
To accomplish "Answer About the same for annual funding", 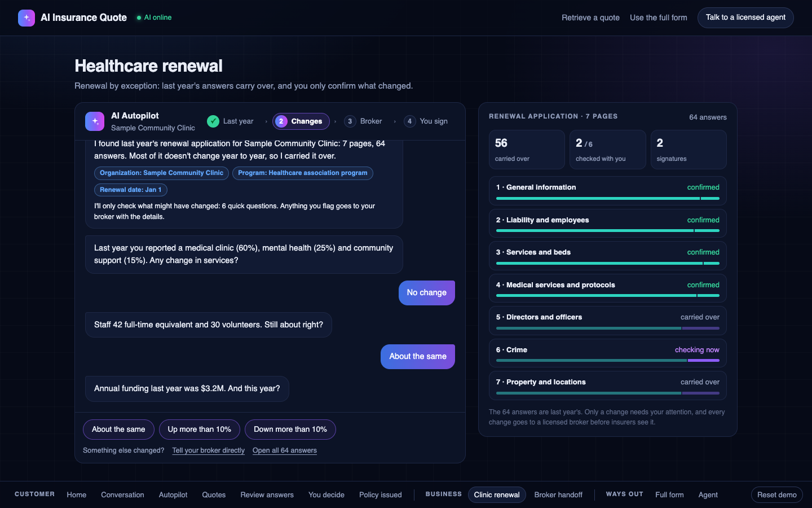I will pos(118,430).
